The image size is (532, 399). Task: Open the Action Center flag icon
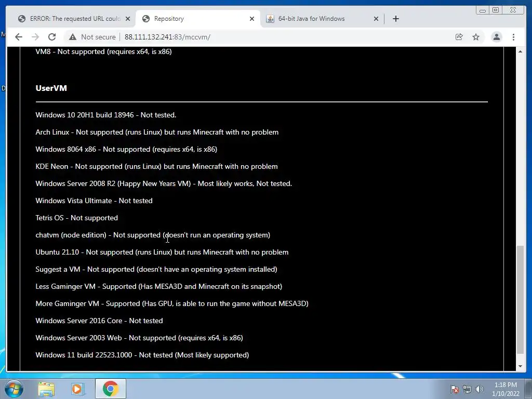454,389
